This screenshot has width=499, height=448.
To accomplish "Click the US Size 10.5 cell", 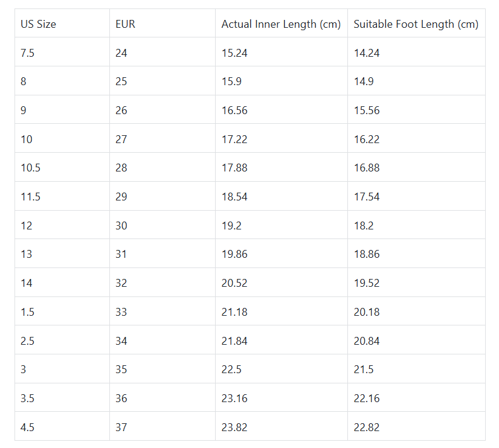I will (x=31, y=168).
